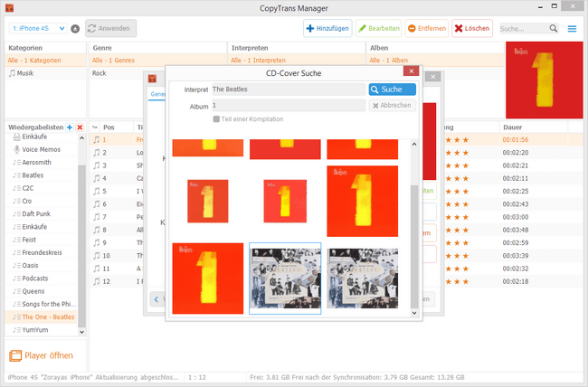Open the C2C playlist
This screenshot has height=387, width=588.
(28, 188)
